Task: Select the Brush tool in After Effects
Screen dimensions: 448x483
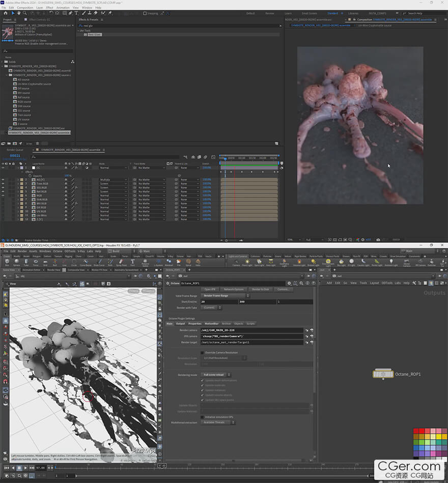Action: click(83, 13)
